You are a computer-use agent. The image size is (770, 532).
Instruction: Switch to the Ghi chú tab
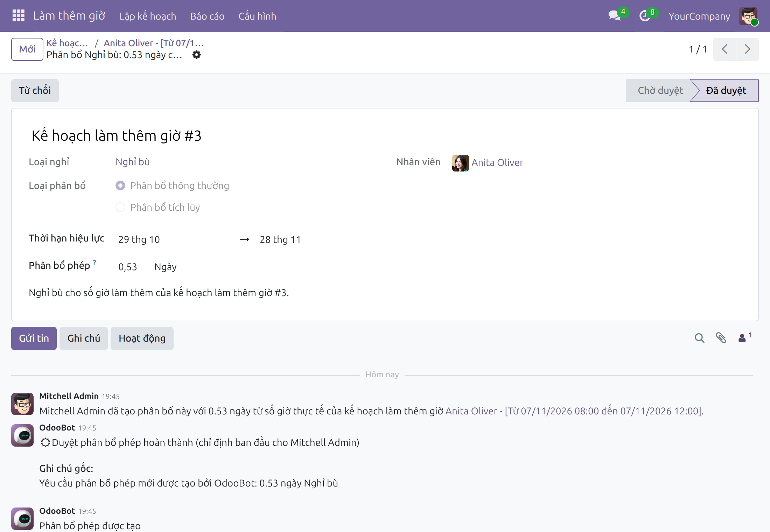(84, 338)
